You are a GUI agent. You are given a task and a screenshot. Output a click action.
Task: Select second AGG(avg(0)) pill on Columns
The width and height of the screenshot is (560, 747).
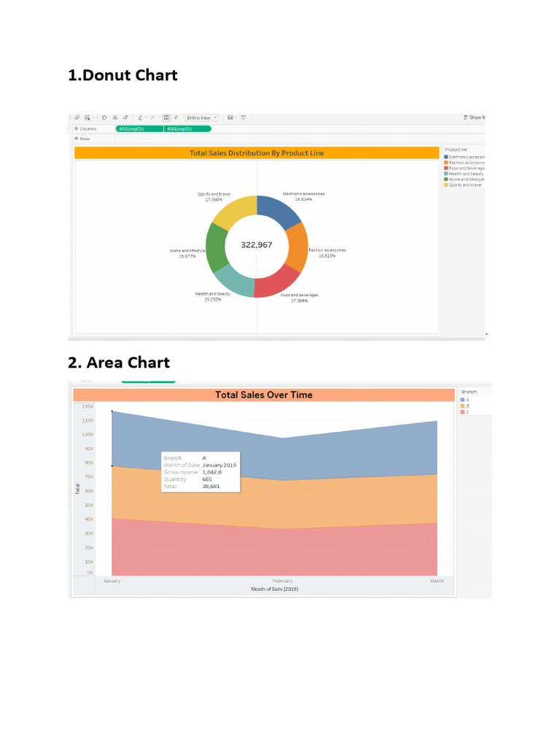click(187, 128)
